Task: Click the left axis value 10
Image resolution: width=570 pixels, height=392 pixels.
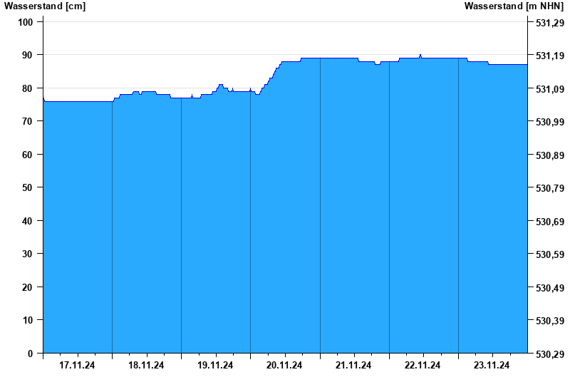Action: point(27,320)
